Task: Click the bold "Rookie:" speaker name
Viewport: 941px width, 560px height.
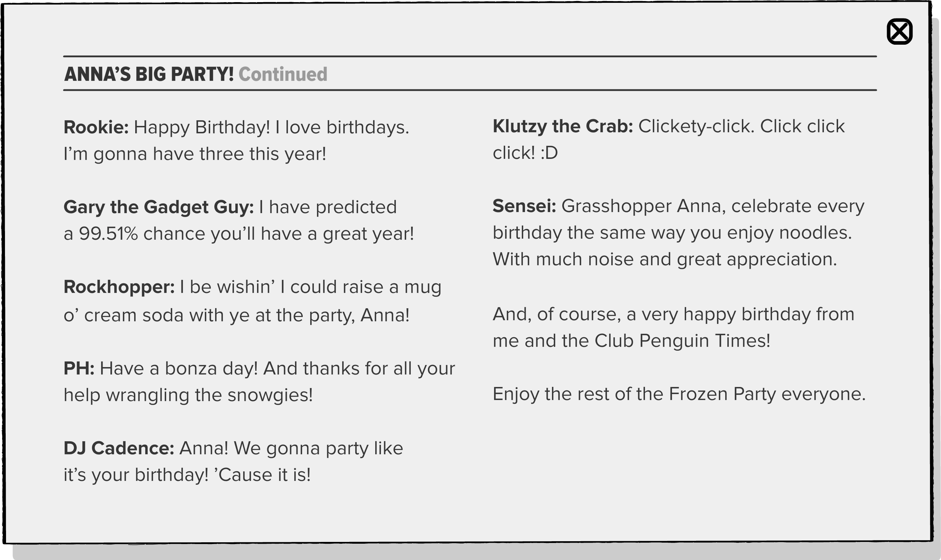Action: (96, 127)
